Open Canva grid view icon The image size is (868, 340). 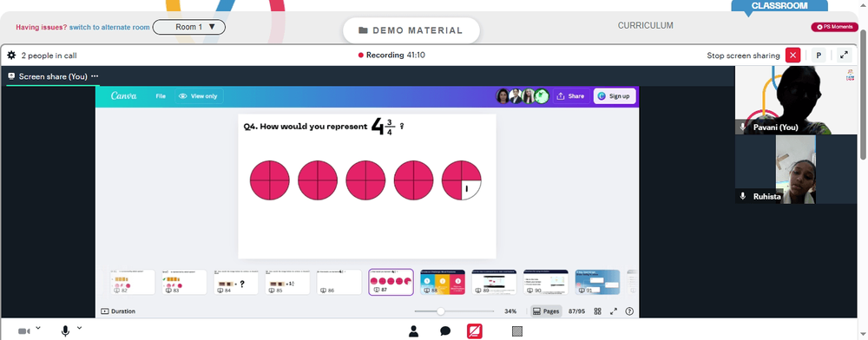point(598,311)
